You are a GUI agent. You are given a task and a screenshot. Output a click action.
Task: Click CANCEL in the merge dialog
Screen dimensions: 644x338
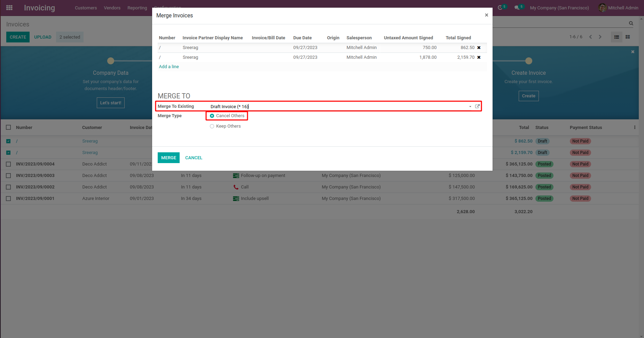pos(194,158)
